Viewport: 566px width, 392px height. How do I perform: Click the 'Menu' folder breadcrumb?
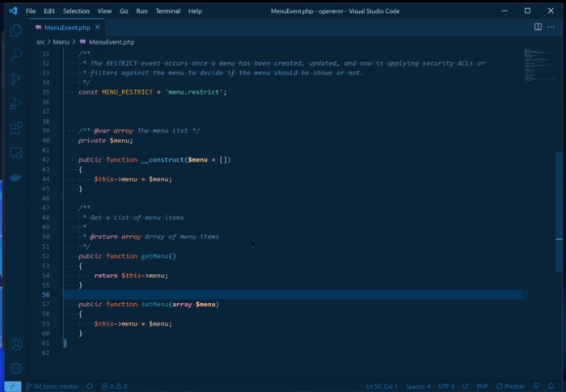pyautogui.click(x=61, y=41)
